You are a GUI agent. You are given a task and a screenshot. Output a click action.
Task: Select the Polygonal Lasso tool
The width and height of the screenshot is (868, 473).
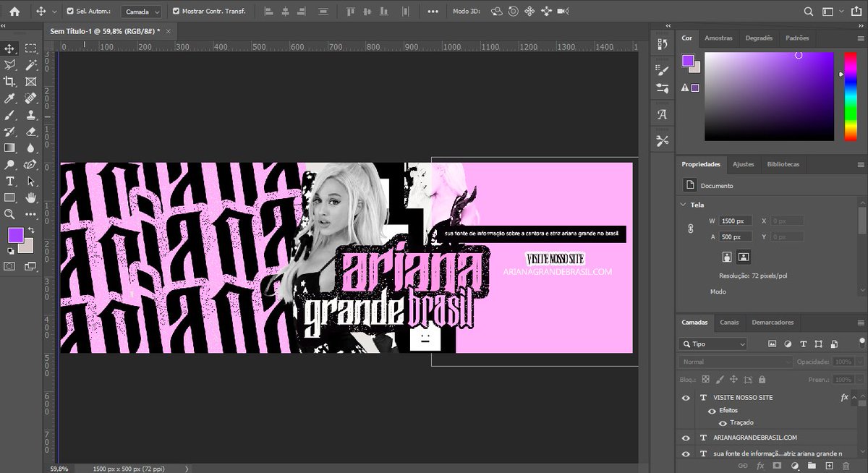click(x=9, y=65)
